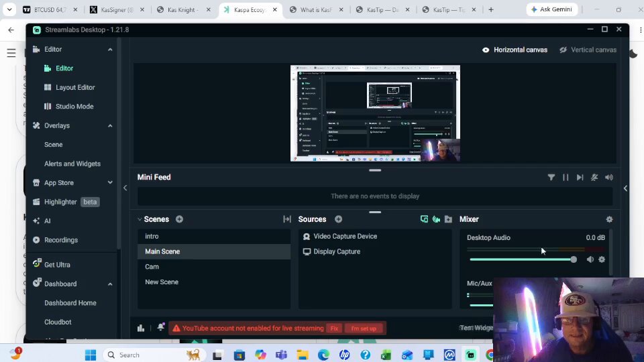
Task: Open Excel from taskbar
Action: (386, 355)
